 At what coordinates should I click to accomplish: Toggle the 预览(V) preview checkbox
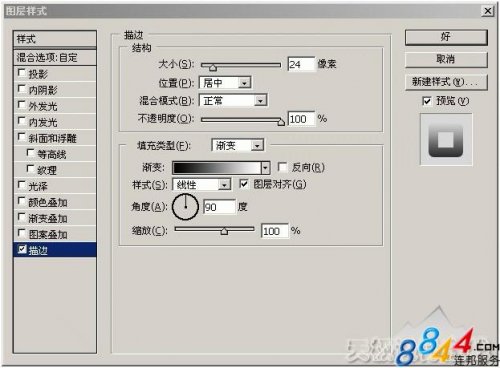(x=426, y=100)
